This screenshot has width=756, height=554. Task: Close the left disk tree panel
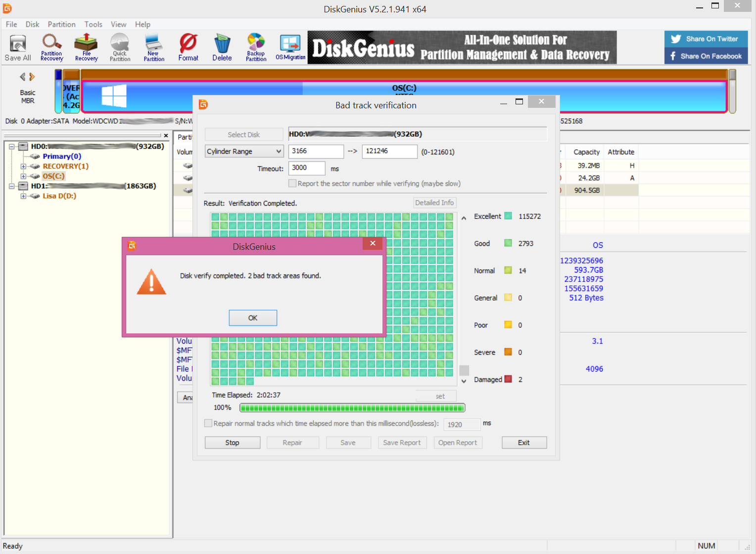[166, 135]
